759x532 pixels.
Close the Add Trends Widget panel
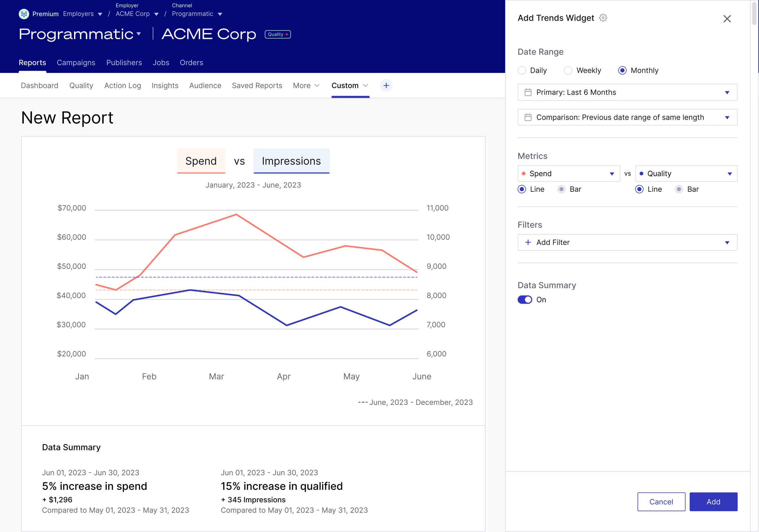(x=727, y=19)
